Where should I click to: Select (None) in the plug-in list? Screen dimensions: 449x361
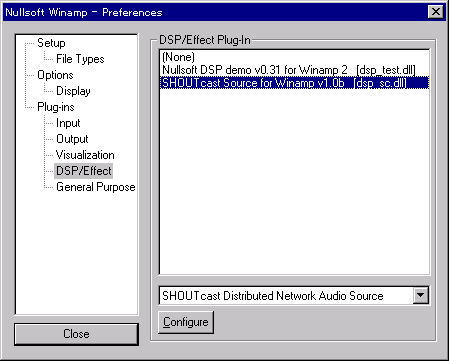click(294, 57)
